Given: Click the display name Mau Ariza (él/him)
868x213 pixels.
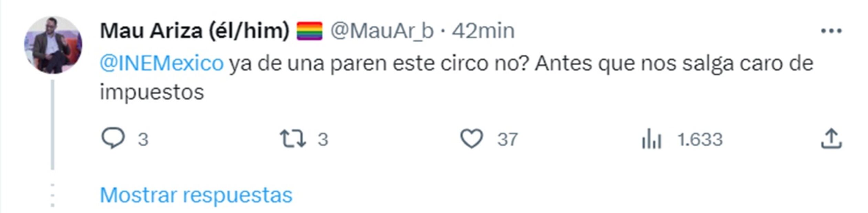Looking at the screenshot, I should 194,31.
